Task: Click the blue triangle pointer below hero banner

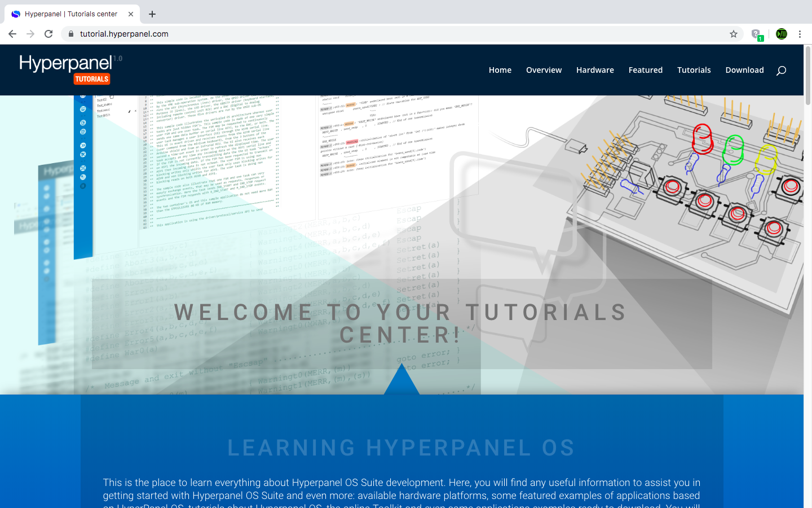Action: coord(401,379)
